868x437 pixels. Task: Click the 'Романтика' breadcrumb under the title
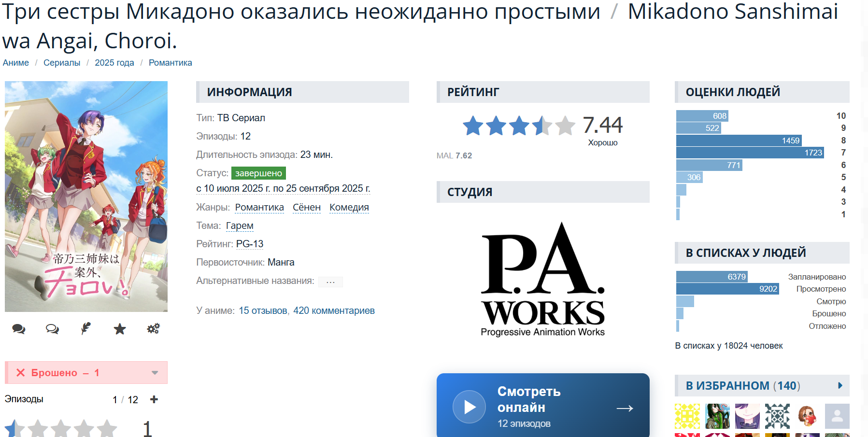click(171, 63)
